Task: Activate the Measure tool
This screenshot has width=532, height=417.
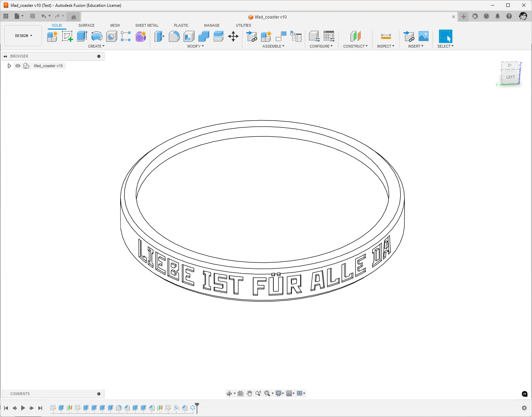Action: [x=386, y=36]
